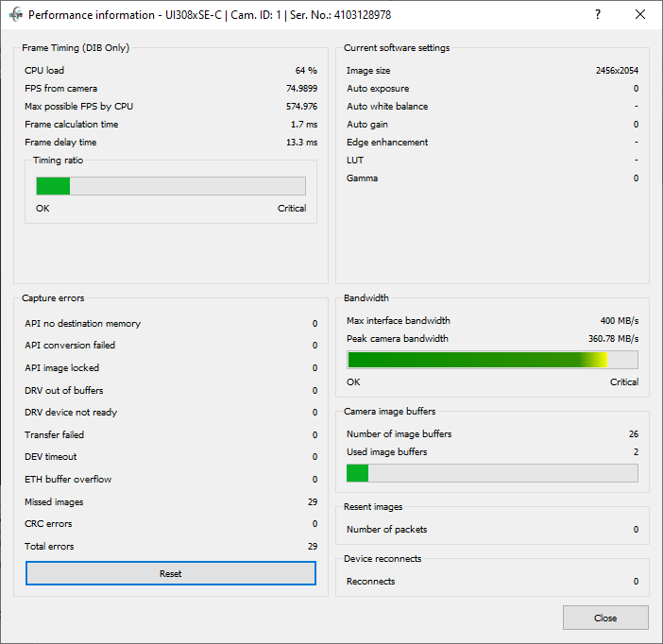Click the Peak camera bandwidth progress bar
The width and height of the screenshot is (663, 644).
point(492,360)
